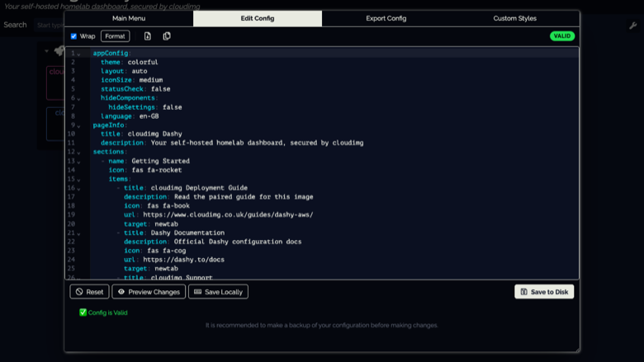Go to the Custom Styles tab
This screenshot has width=644, height=362.
514,18
